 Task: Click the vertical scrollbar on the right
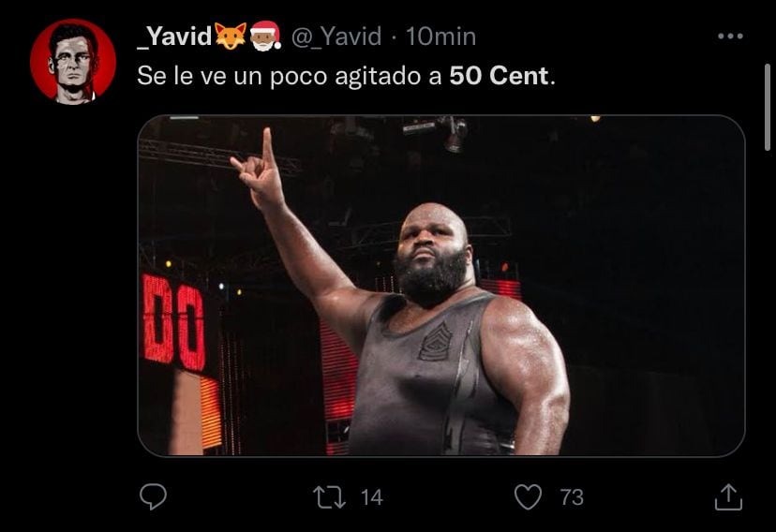click(767, 108)
